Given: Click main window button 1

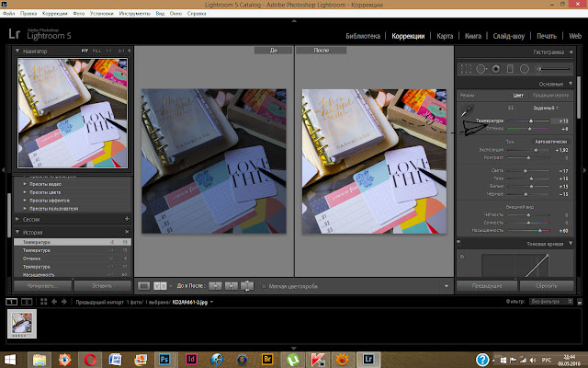Looking at the screenshot, I should 11,302.
